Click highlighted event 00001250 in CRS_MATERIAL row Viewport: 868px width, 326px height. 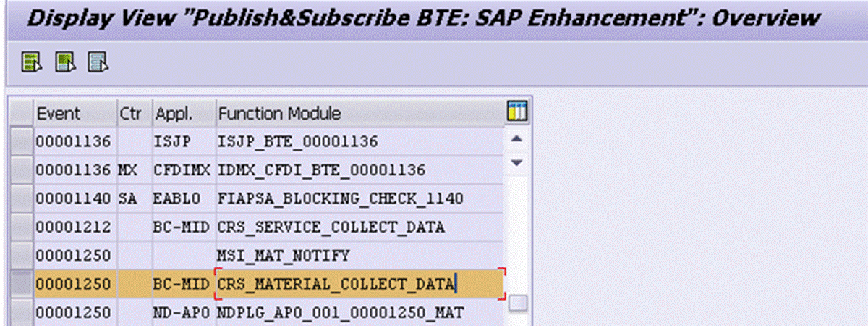(x=74, y=284)
